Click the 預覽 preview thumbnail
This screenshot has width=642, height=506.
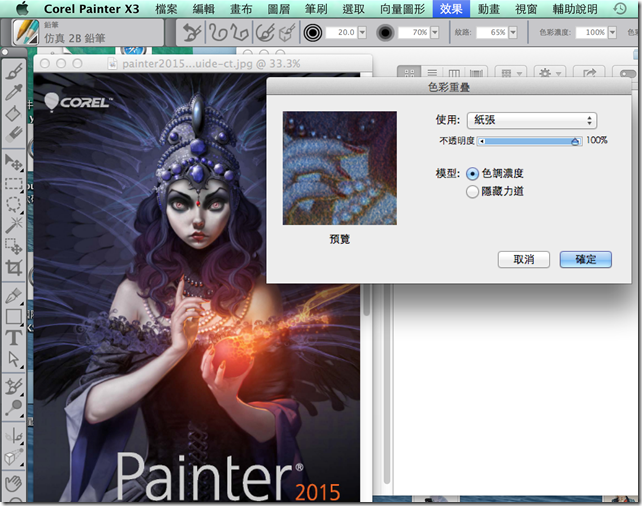[x=339, y=168]
